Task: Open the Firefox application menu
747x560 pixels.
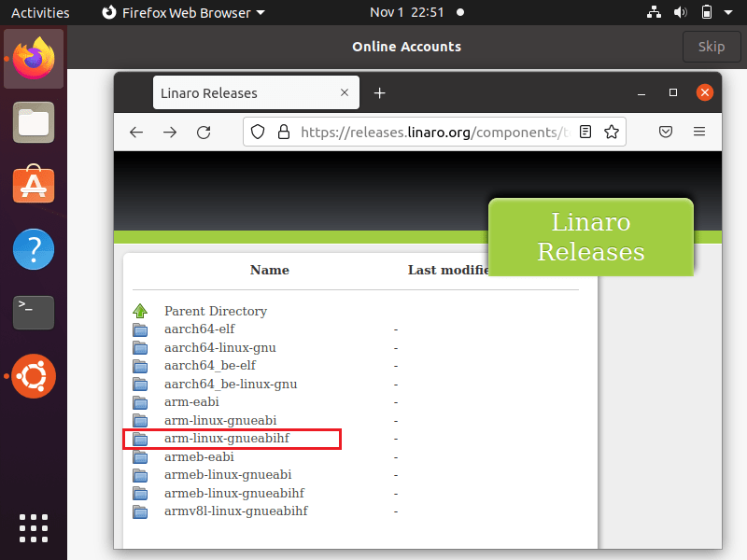Action: coord(699,132)
